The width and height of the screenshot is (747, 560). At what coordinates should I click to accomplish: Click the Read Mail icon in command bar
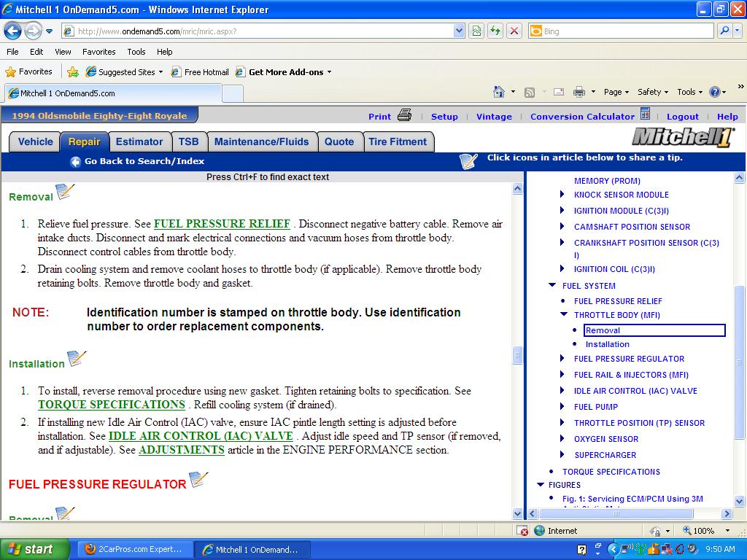(558, 92)
